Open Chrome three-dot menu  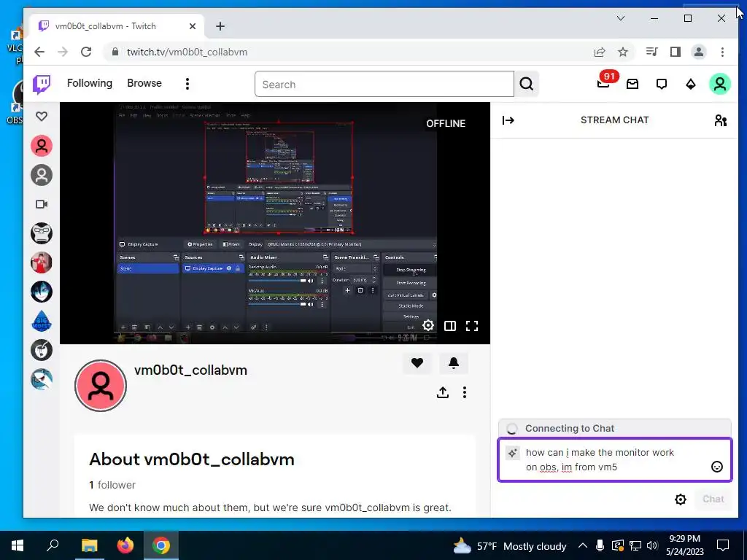click(x=723, y=52)
